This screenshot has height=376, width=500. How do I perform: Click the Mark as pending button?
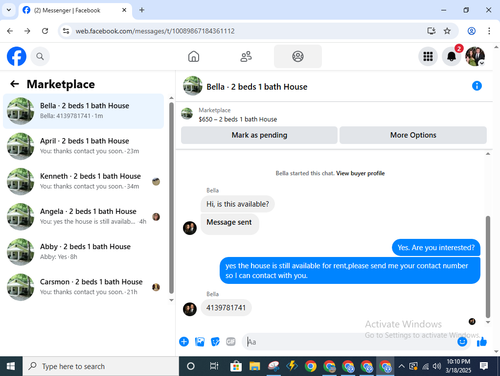pyautogui.click(x=259, y=135)
